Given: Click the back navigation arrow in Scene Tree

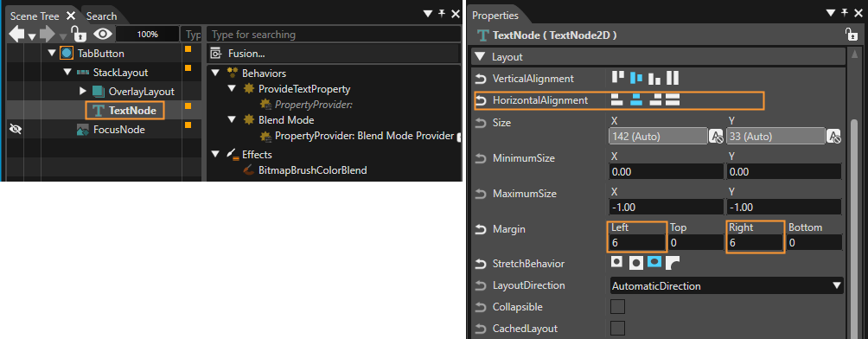Looking at the screenshot, I should (x=16, y=35).
